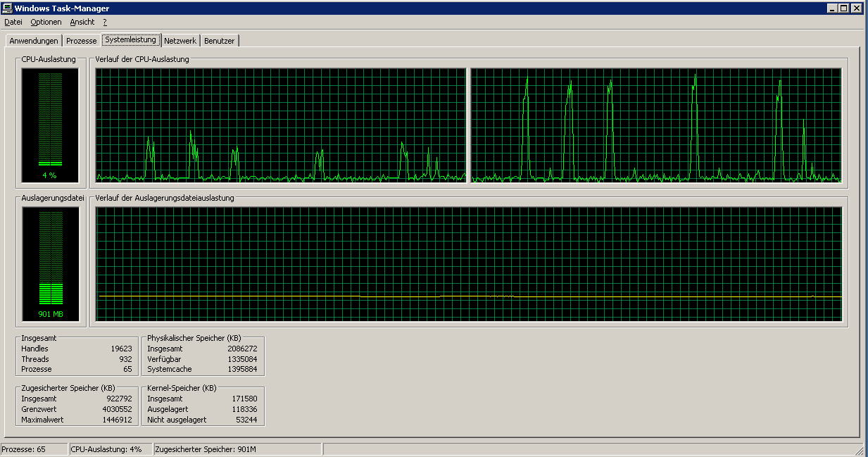Click the Handles label
This screenshot has height=457, width=868.
tap(34, 349)
